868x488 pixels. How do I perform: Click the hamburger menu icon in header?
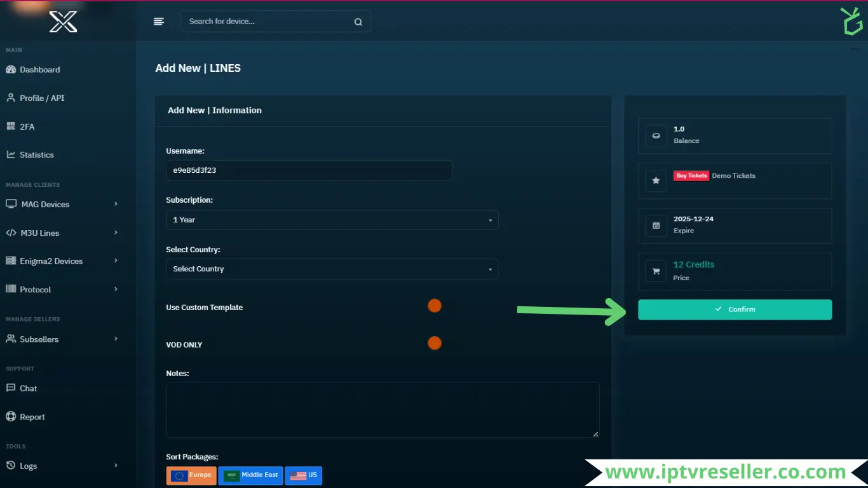(159, 22)
